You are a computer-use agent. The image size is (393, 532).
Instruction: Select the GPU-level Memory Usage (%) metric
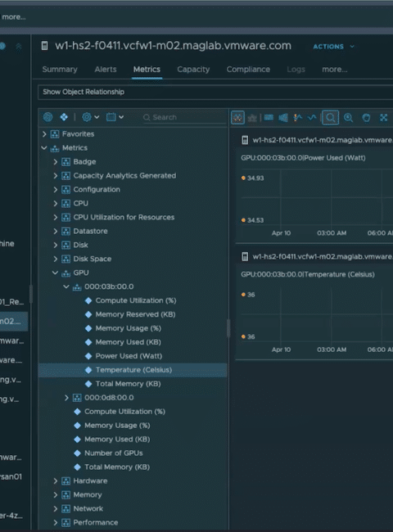coord(117,426)
